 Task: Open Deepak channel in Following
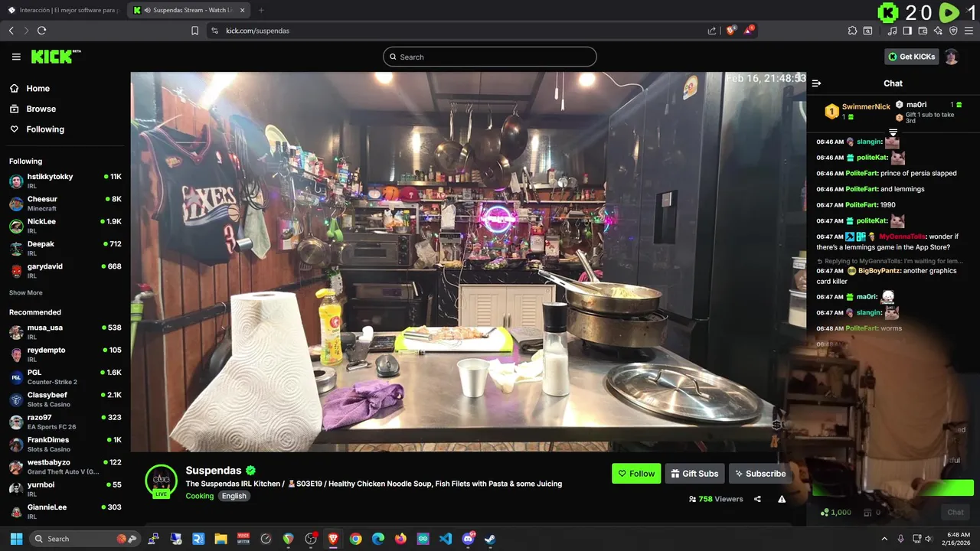65,248
